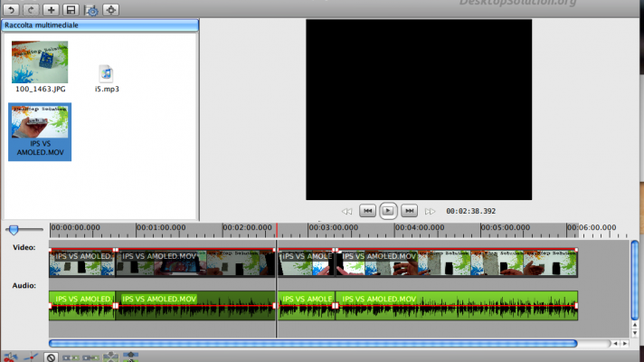This screenshot has width=644, height=362.
Task: Click the rewind playback button
Action: click(x=346, y=211)
